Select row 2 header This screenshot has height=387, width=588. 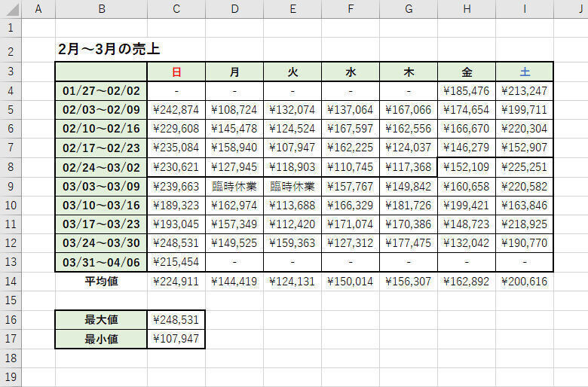tap(11, 50)
